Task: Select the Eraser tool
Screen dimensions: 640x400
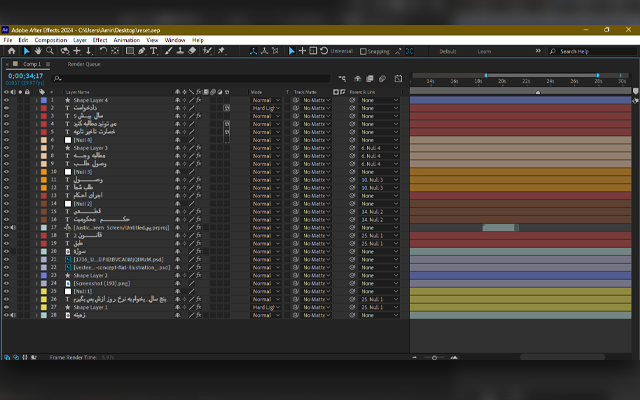Action: pos(192,51)
